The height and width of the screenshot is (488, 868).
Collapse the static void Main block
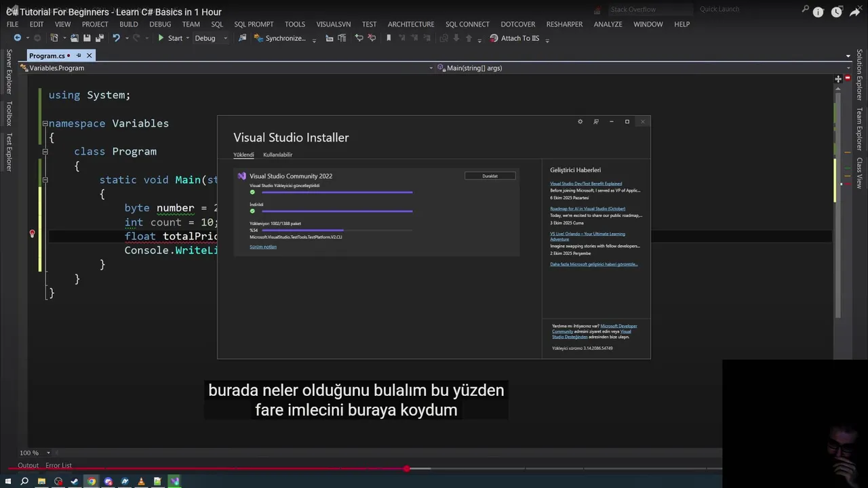pos(45,180)
